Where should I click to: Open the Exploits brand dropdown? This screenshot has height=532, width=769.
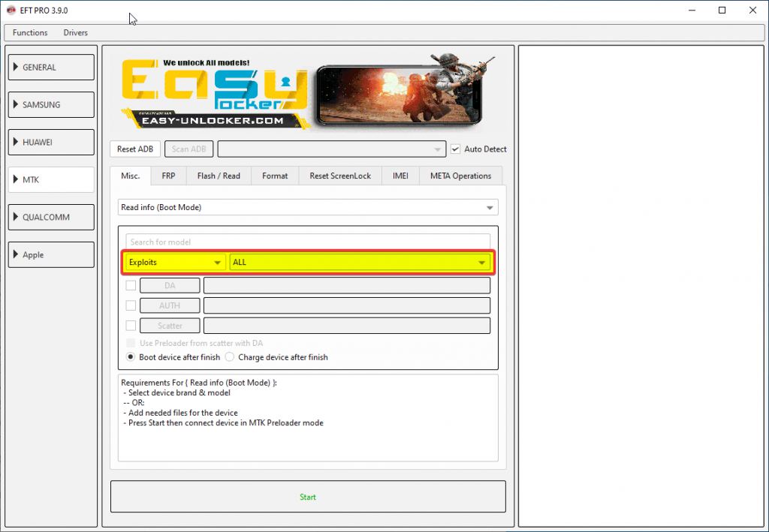pos(174,262)
